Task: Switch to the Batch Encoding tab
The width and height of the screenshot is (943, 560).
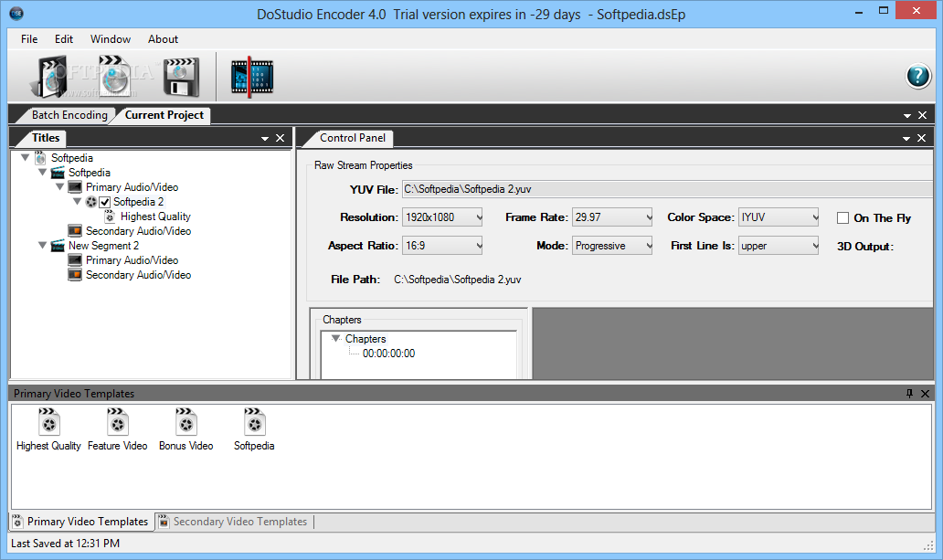Action: pyautogui.click(x=69, y=115)
